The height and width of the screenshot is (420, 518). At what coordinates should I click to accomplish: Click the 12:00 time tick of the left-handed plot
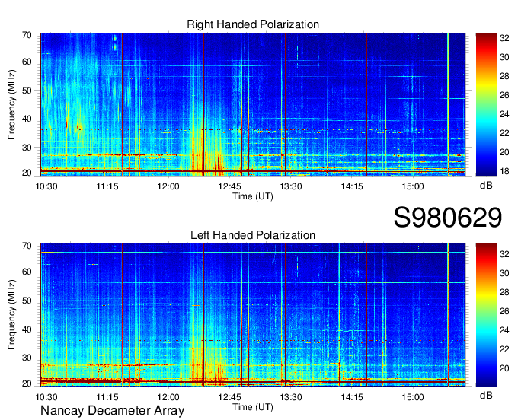pyautogui.click(x=168, y=397)
